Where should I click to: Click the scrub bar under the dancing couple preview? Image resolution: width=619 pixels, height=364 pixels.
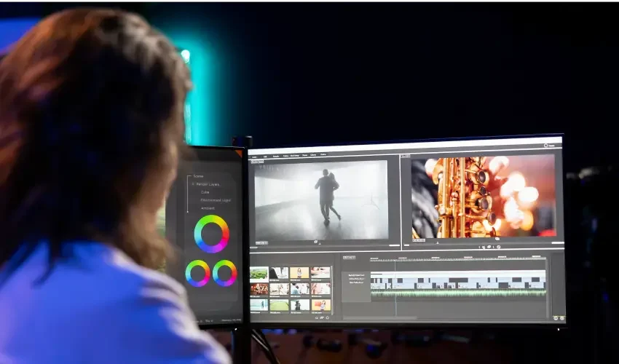[325, 247]
